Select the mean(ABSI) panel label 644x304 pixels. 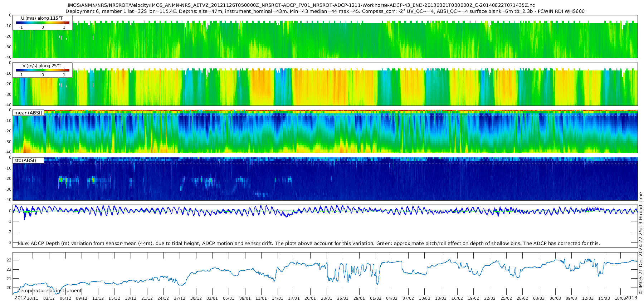28,113
